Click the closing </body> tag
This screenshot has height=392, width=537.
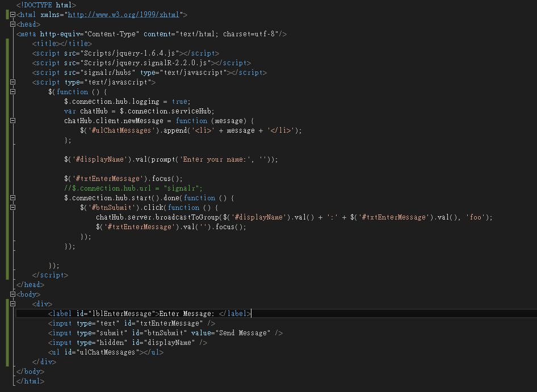(x=30, y=372)
